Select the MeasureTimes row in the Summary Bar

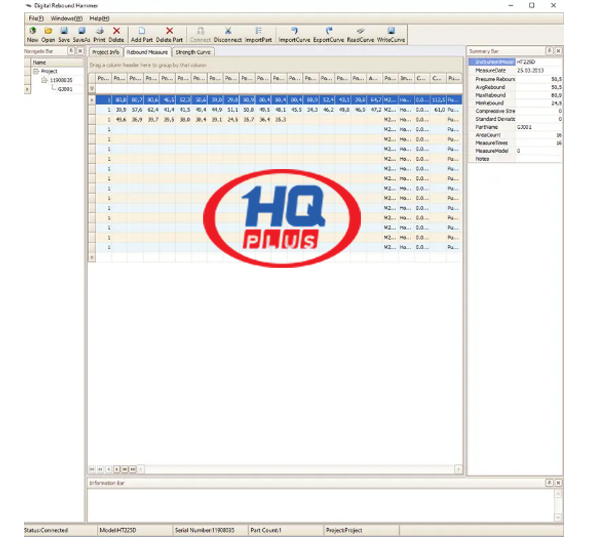click(515, 143)
